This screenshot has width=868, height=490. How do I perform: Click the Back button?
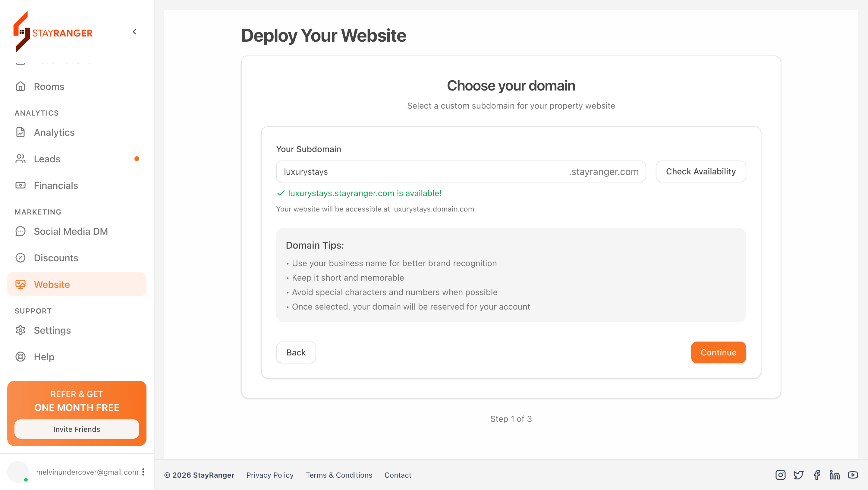(296, 352)
